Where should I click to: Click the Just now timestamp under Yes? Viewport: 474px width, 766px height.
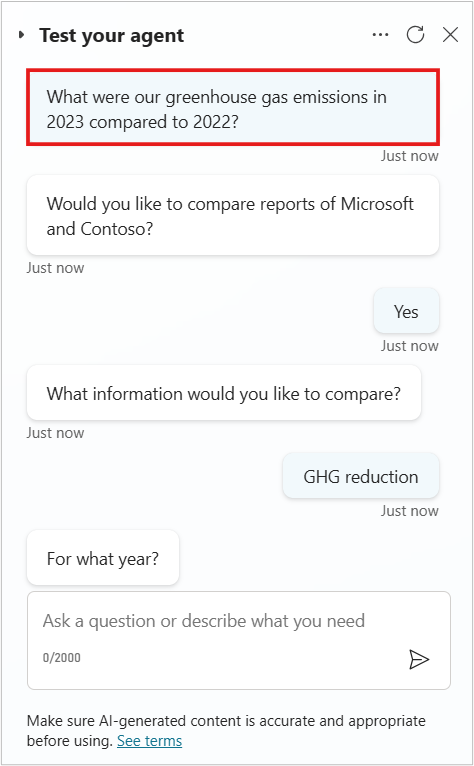tap(409, 346)
